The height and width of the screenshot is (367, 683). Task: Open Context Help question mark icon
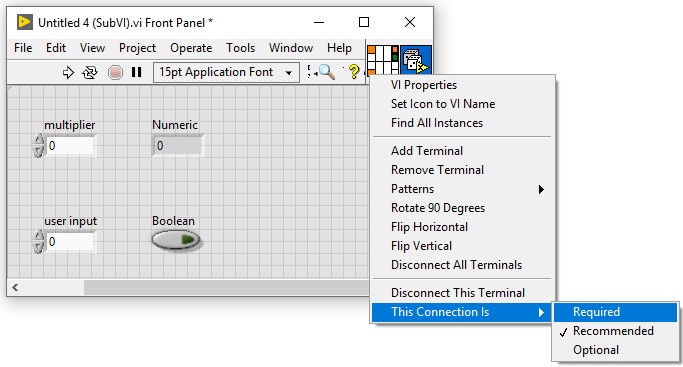(354, 72)
